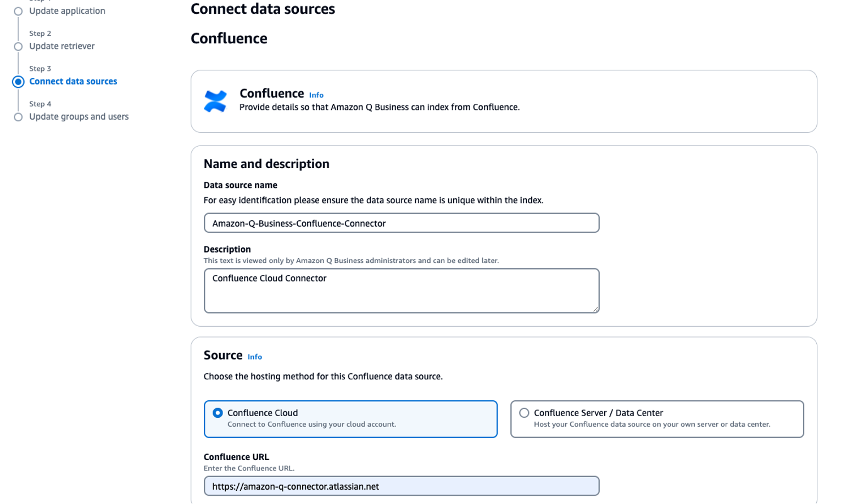The height and width of the screenshot is (504, 847).
Task: Go to Update application step
Action: pyautogui.click(x=67, y=11)
